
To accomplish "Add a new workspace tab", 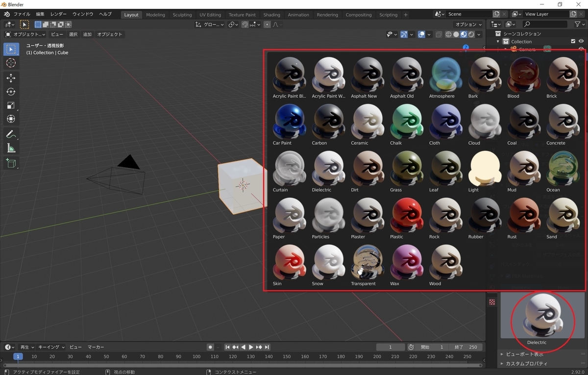I will coord(406,15).
